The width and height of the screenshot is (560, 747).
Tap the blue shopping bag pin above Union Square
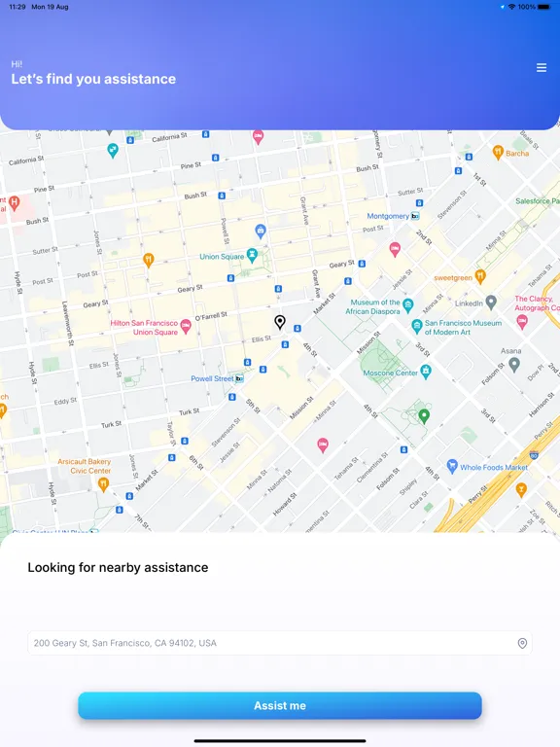pyautogui.click(x=260, y=231)
